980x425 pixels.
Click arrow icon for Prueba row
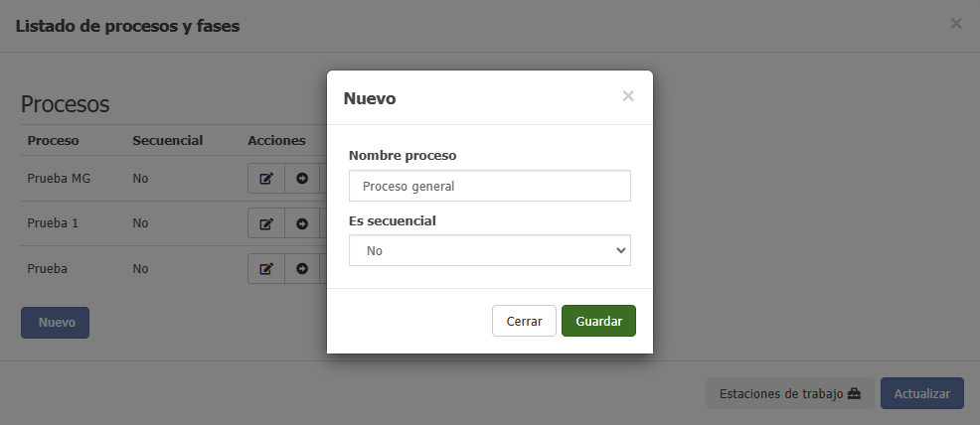(x=302, y=269)
